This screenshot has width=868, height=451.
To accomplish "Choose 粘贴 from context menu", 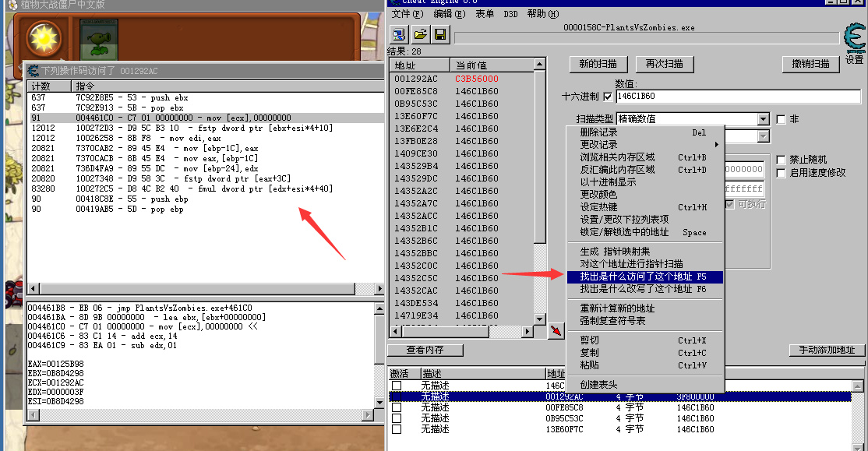I will coord(645,365).
